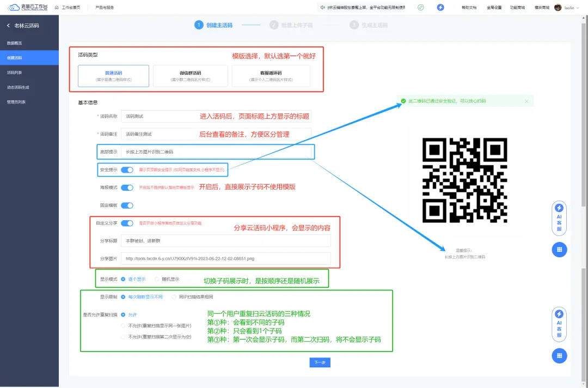588x388 pixels.
Task: Select the 随机显示 radio option
Action: [x=157, y=279]
